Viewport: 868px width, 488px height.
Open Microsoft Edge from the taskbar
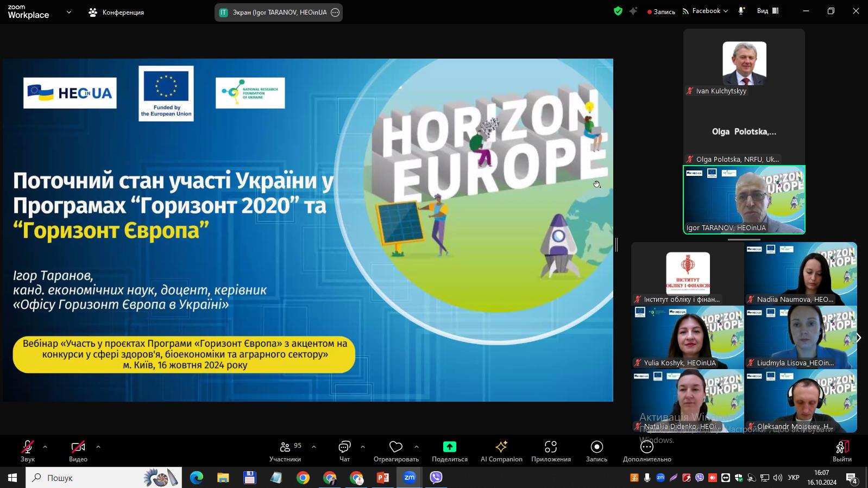(x=197, y=478)
